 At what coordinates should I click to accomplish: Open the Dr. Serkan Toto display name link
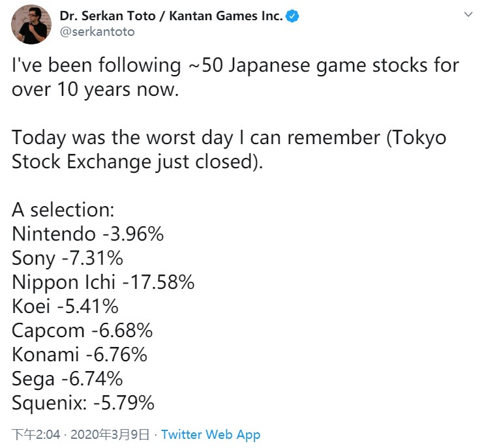click(171, 16)
